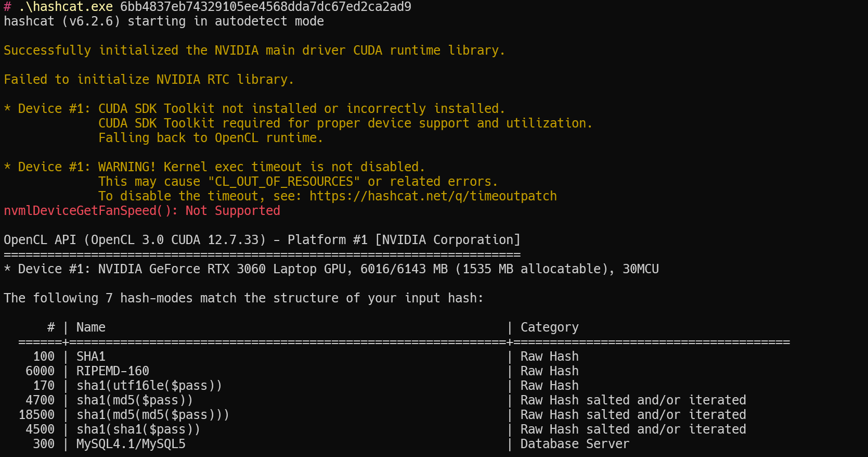Click the 'OpenCL API (OpenCL 3.0 CUDA 12.7.33)' line

(262, 240)
